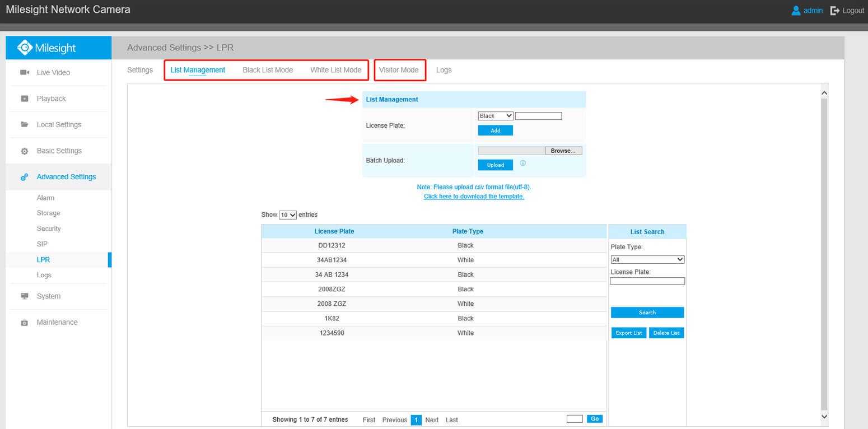This screenshot has height=429, width=868.
Task: Click the Search button
Action: point(647,313)
